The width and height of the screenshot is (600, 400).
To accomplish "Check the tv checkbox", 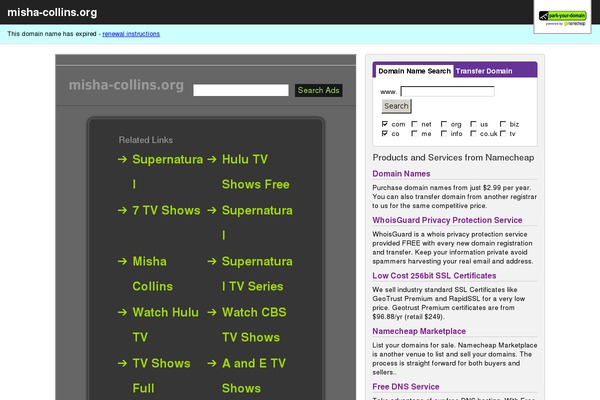I will (503, 133).
